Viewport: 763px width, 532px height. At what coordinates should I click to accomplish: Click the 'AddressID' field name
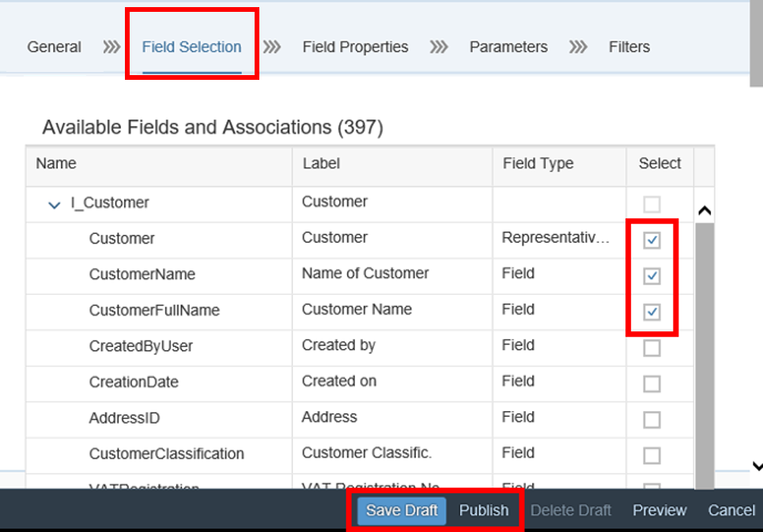[124, 418]
